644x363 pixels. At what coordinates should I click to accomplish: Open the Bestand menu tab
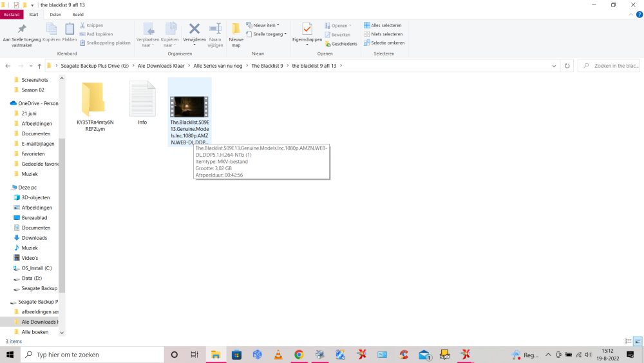click(x=12, y=14)
